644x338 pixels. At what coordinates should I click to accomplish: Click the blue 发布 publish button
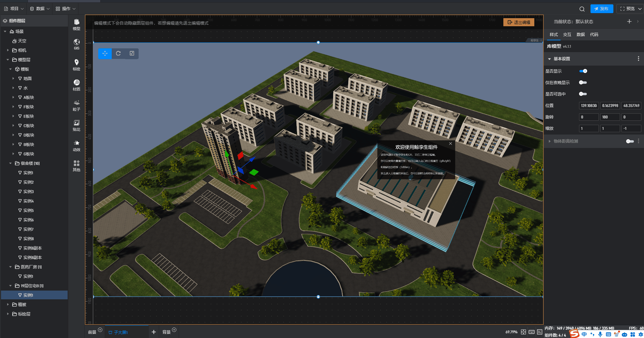[601, 9]
